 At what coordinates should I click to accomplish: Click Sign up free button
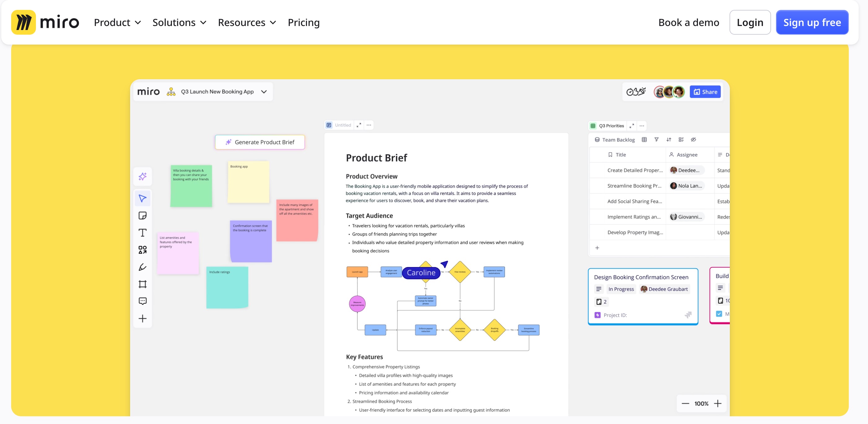click(x=812, y=22)
